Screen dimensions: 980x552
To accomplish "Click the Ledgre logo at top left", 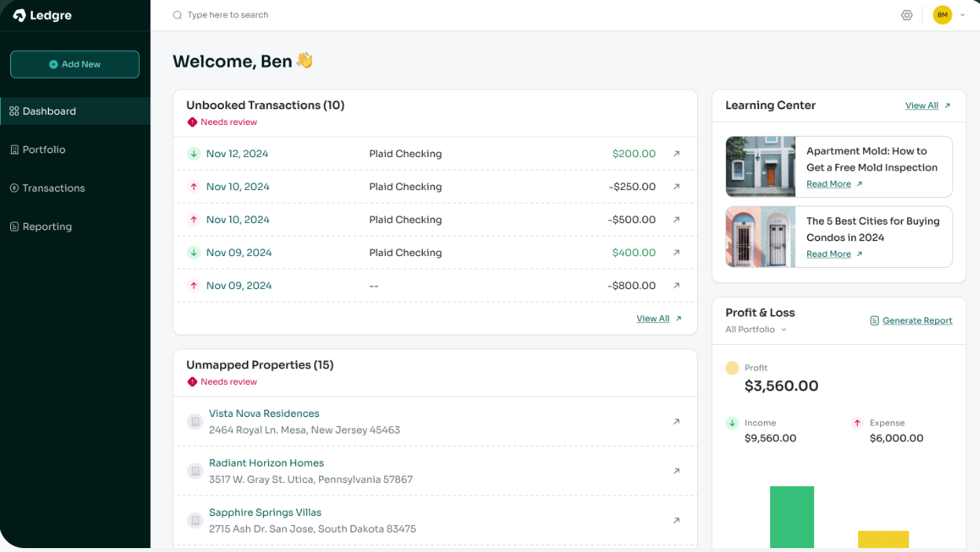I will tap(42, 15).
